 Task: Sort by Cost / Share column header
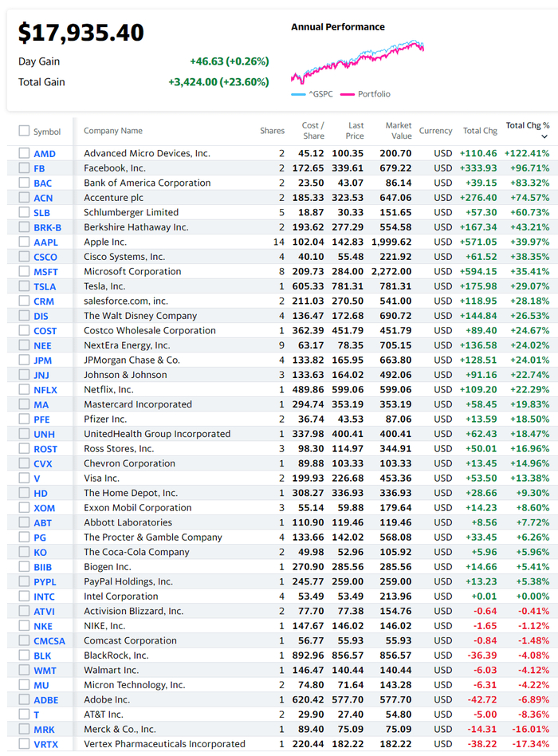tap(312, 131)
